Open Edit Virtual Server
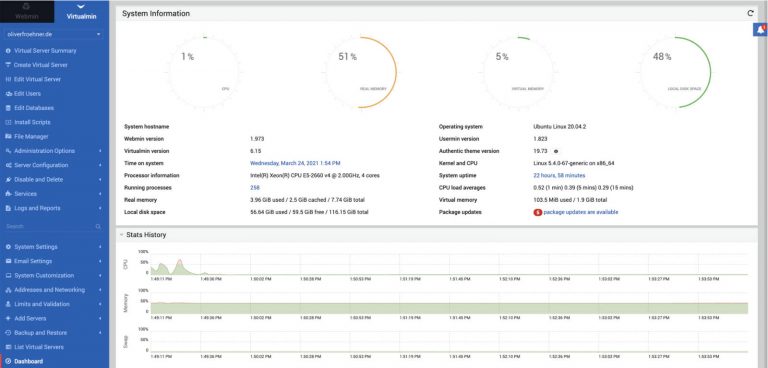 [38, 79]
